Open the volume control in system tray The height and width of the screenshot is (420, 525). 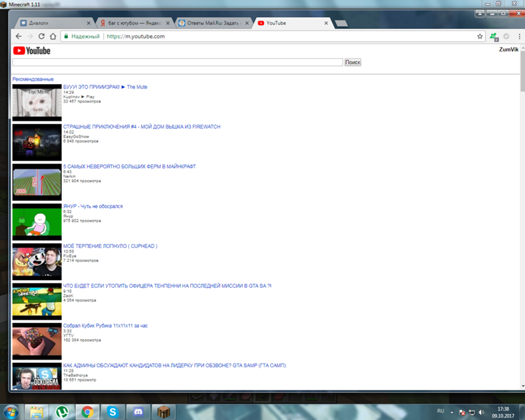point(482,412)
